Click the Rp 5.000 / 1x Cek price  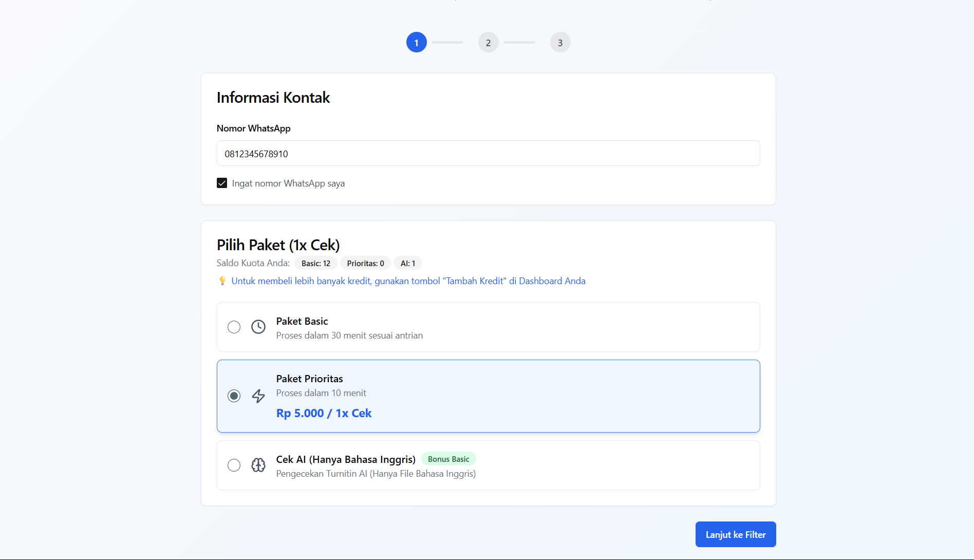point(324,414)
